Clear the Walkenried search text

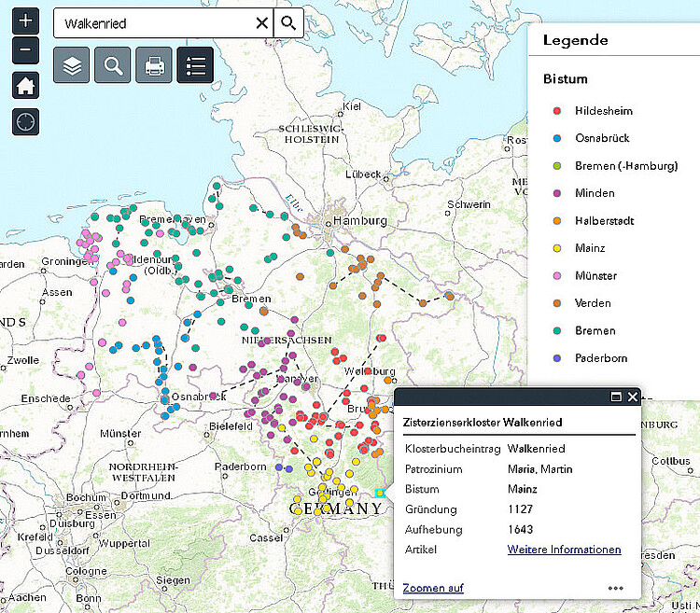click(x=261, y=23)
